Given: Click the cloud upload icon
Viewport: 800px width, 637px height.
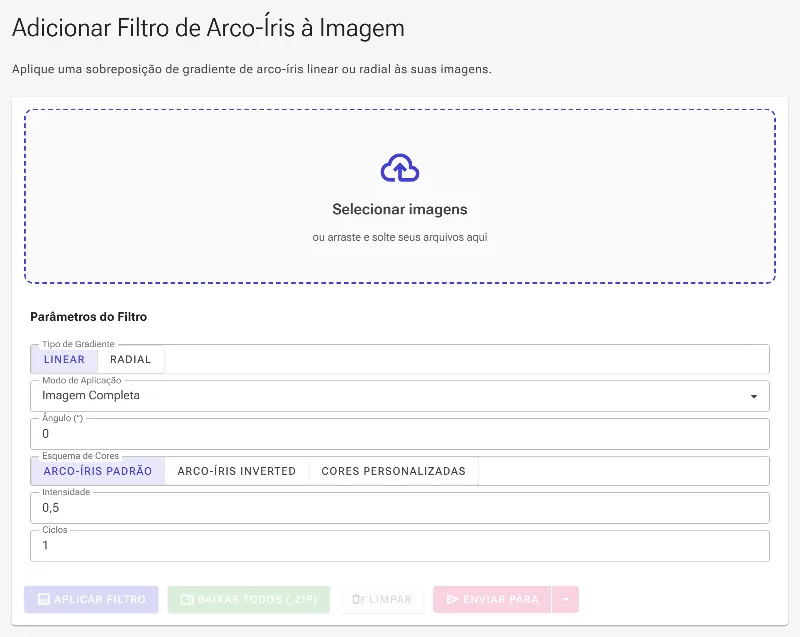Looking at the screenshot, I should coord(400,168).
